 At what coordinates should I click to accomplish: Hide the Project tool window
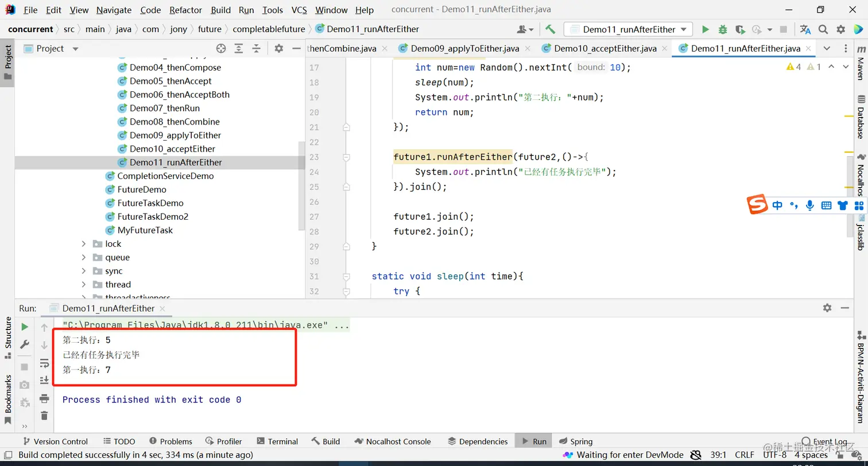296,49
